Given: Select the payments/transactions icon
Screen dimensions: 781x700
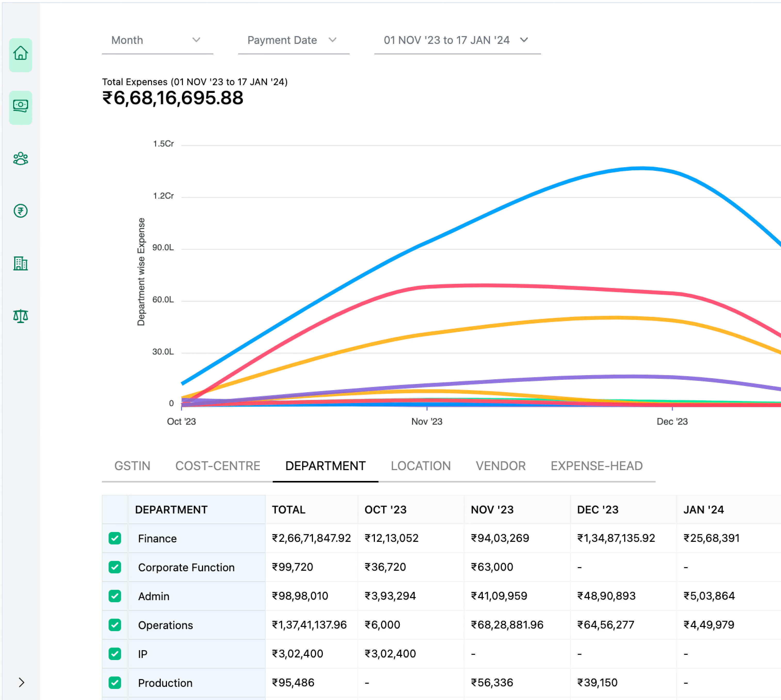Looking at the screenshot, I should click(20, 105).
